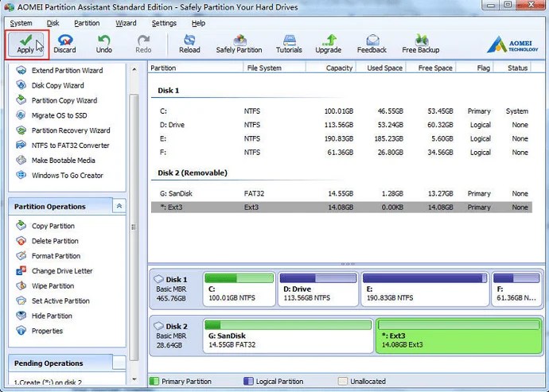
Task: Open the Wizard menu
Action: click(x=126, y=23)
